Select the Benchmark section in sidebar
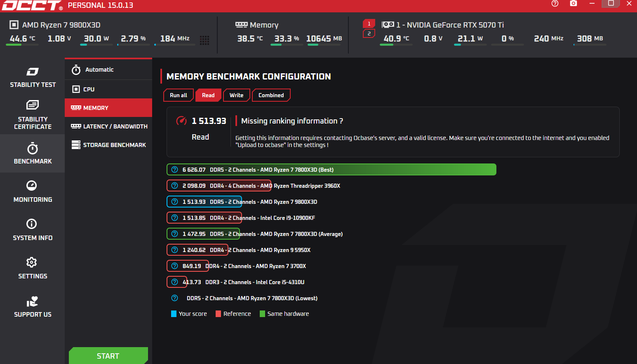This screenshot has height=364, width=637. [x=33, y=153]
